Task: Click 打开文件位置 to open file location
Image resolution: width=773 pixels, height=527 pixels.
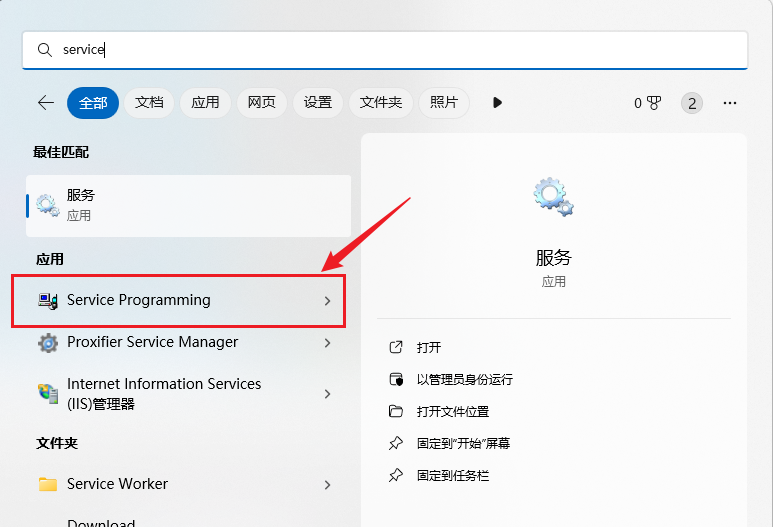Action: pyautogui.click(x=452, y=411)
